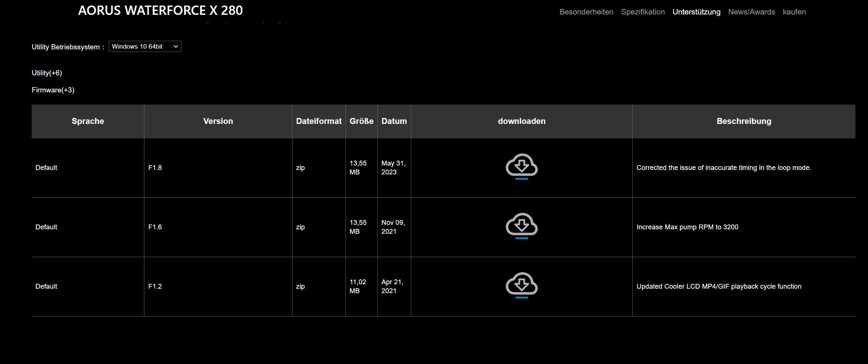
Task: Click the AORUS WATERFORCE X 280 title
Action: tap(160, 10)
